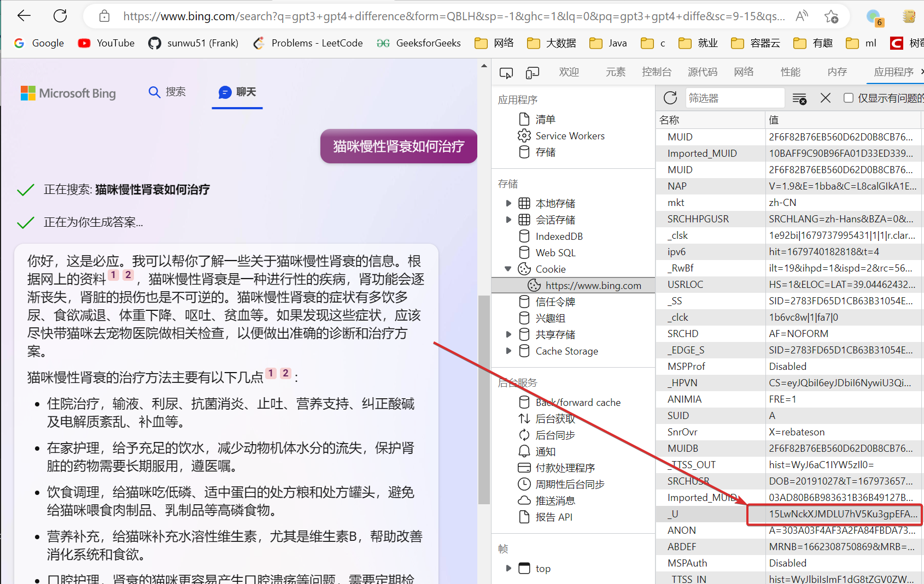Open the 元素 DevTools tab
The width and height of the screenshot is (924, 584).
(x=616, y=72)
